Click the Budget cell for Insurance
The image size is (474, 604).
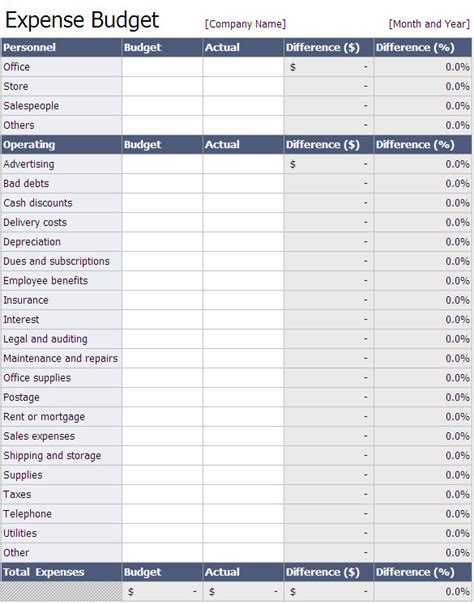[x=162, y=300]
